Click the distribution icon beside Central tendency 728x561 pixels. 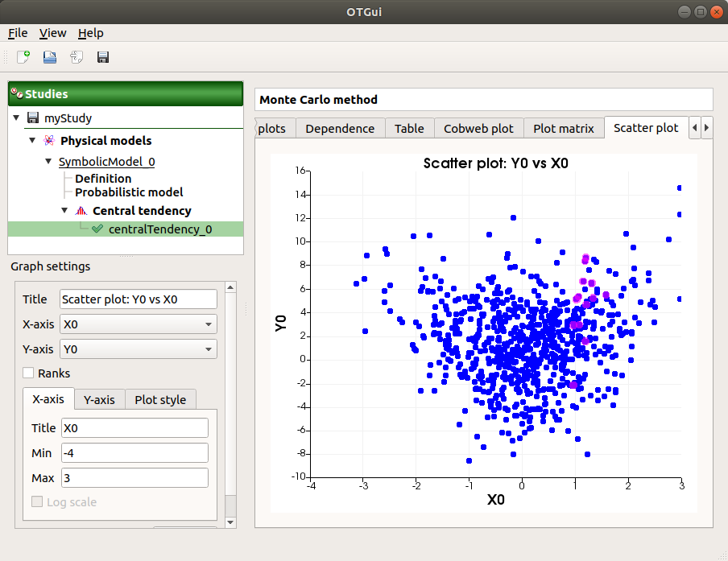tap(81, 211)
